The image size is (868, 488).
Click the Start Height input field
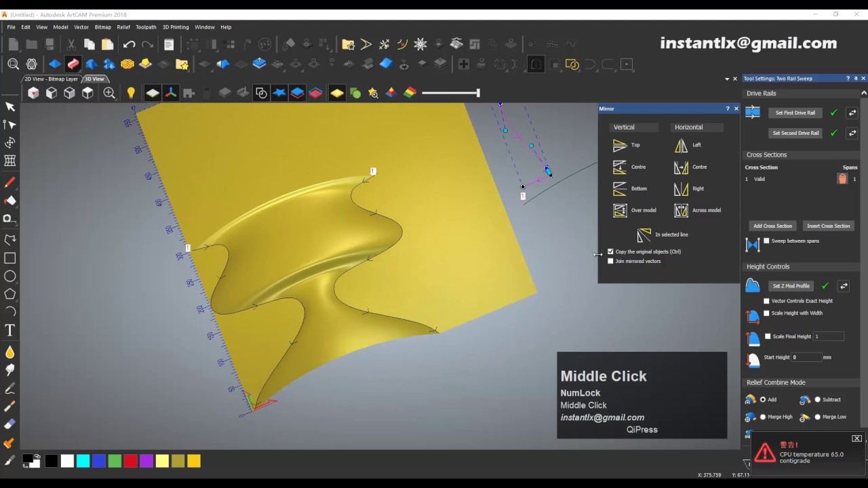point(807,357)
